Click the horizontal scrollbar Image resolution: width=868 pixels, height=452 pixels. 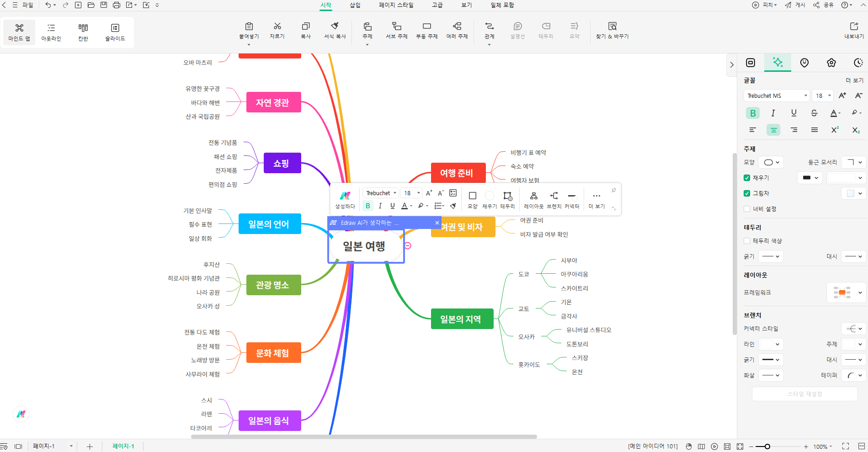pyautogui.click(x=364, y=437)
